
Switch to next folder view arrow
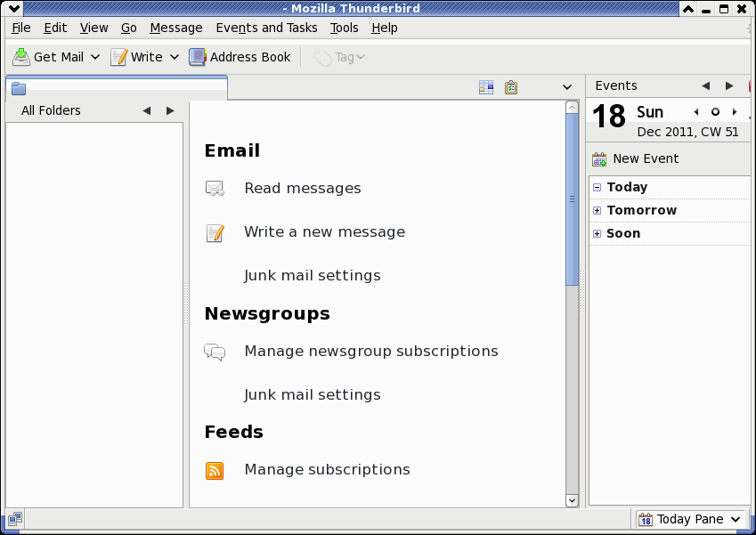pyautogui.click(x=170, y=111)
